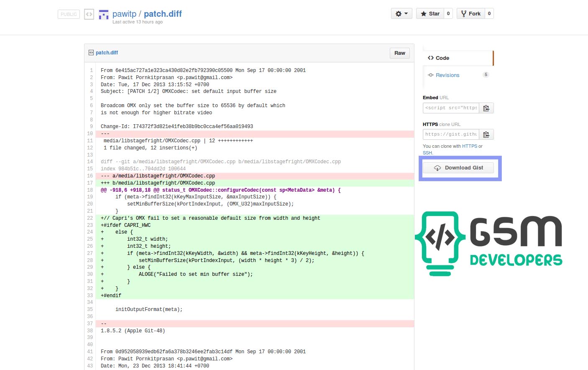Click the '1 file changed, 12 insertions(+)' line
588x370 pixels.
151,148
